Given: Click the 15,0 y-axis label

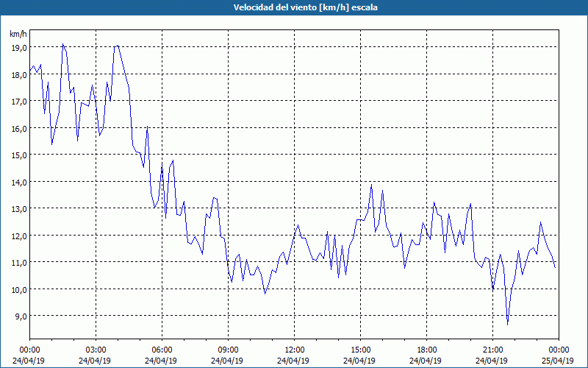Looking at the screenshot, I should (x=19, y=155).
